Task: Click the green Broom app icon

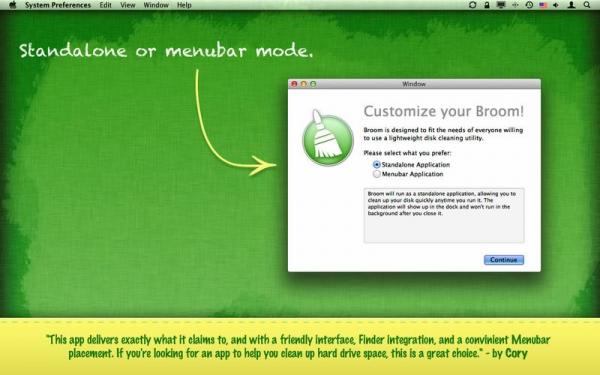Action: pyautogui.click(x=328, y=139)
